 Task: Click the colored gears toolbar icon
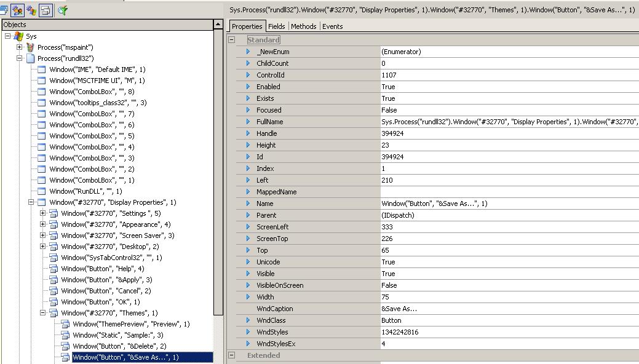click(31, 10)
